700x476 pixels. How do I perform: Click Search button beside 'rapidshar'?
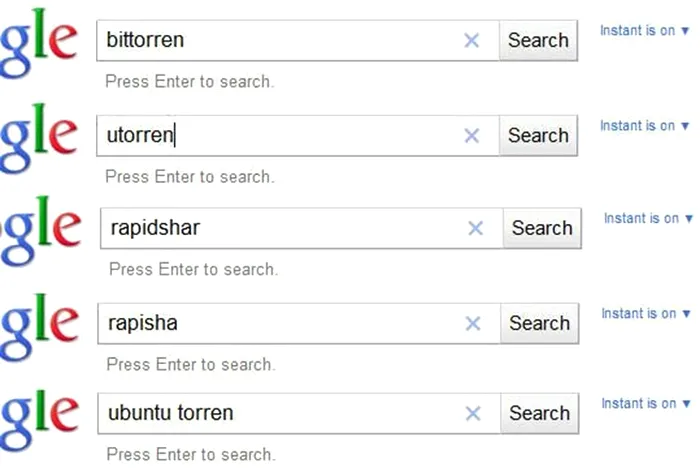click(x=542, y=229)
